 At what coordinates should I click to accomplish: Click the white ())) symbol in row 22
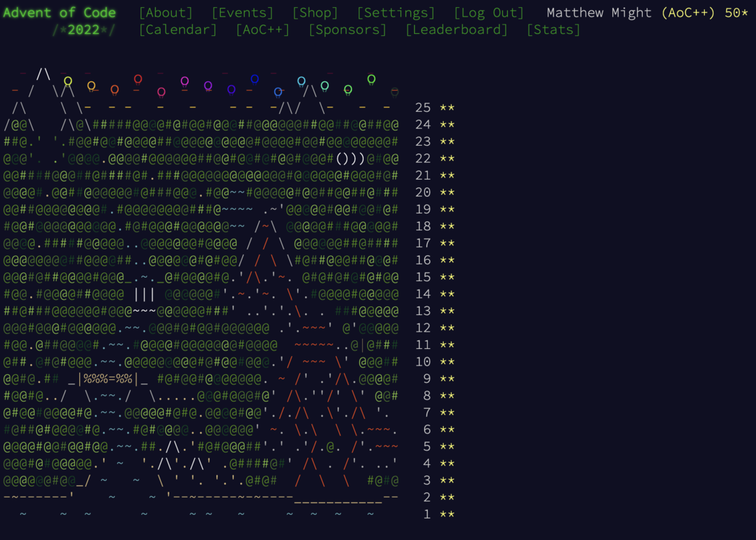pos(350,159)
